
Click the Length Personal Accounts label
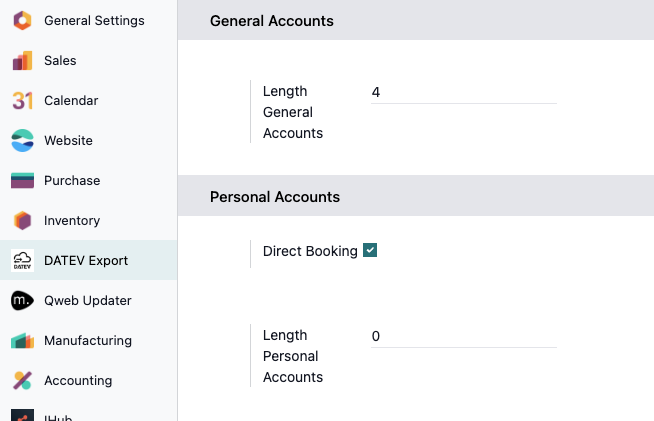coord(293,356)
